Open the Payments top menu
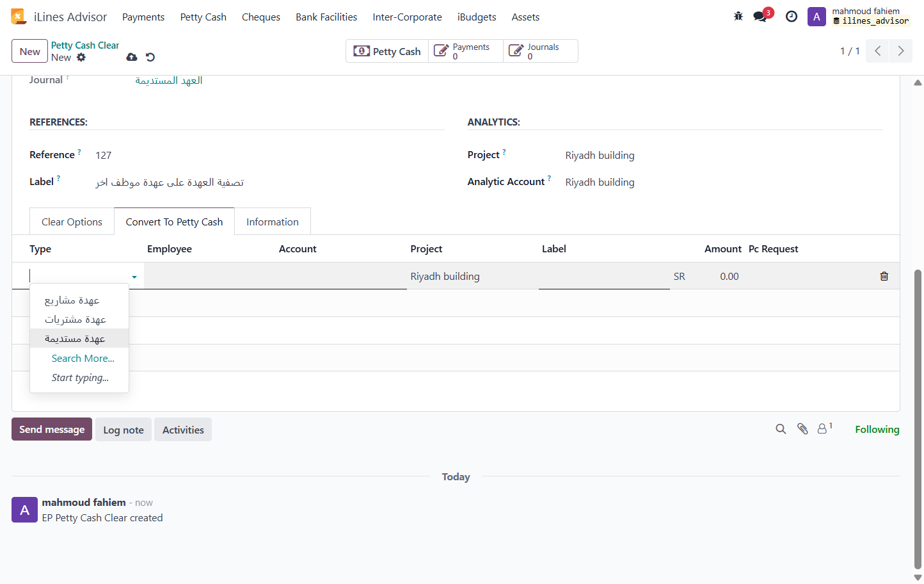The image size is (924, 584). tap(143, 17)
